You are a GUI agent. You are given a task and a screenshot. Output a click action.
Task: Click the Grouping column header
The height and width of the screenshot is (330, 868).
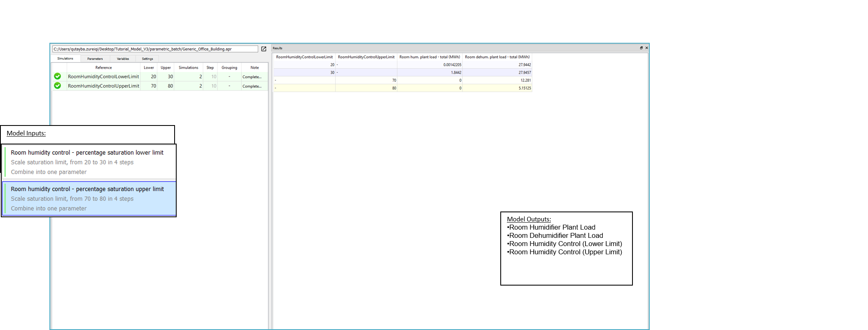pyautogui.click(x=229, y=67)
